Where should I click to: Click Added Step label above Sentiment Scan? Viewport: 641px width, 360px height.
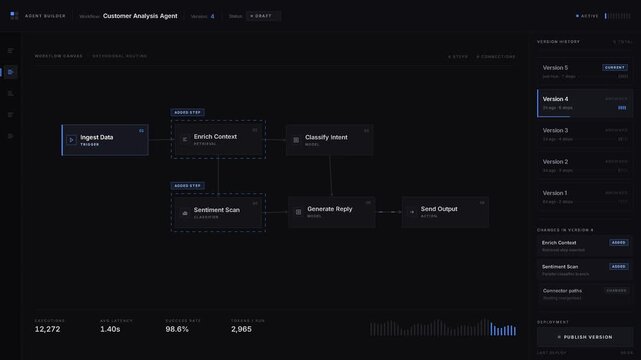188,186
